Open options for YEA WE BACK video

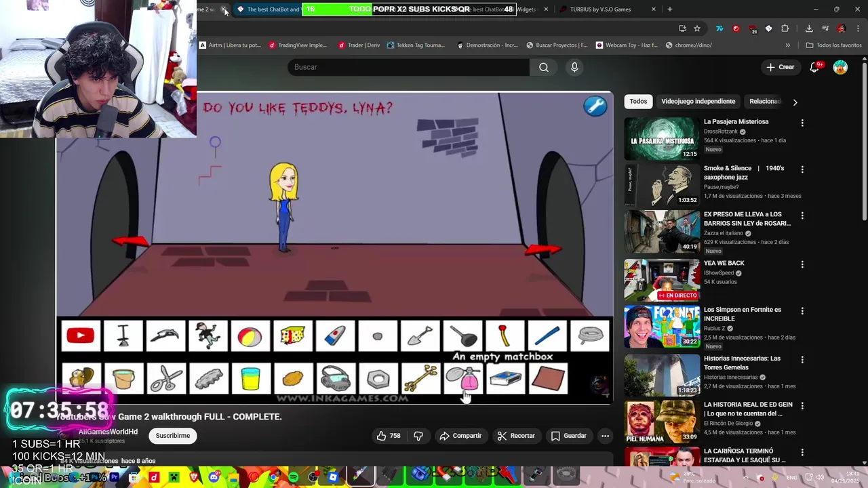click(x=802, y=264)
